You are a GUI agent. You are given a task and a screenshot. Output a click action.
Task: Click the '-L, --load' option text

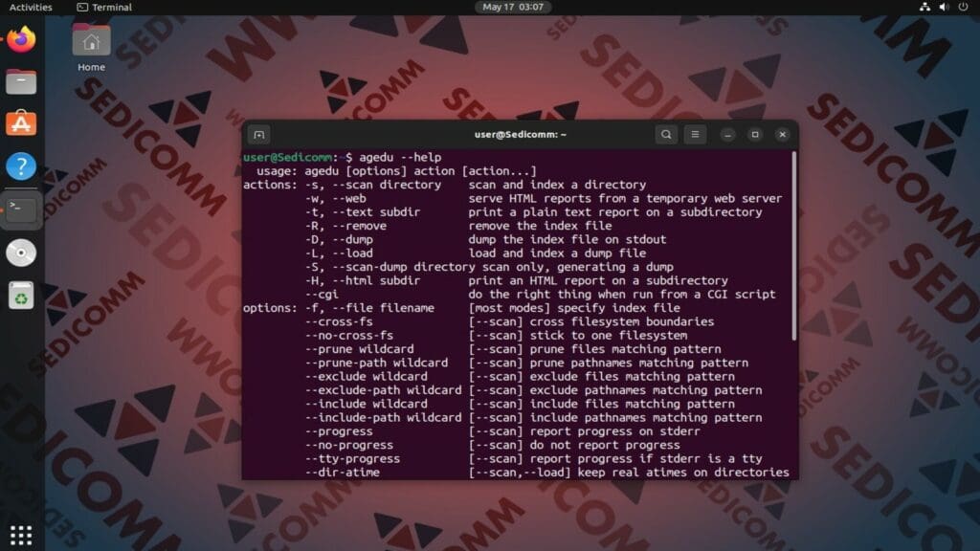339,253
